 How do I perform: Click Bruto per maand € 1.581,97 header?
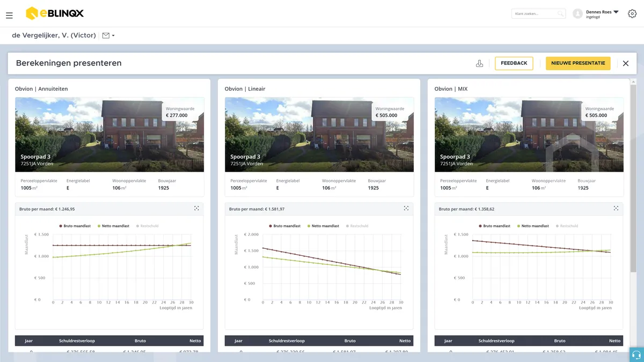257,209
